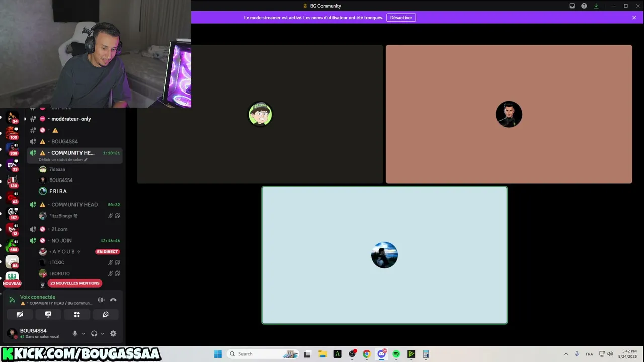Image resolution: width=644 pixels, height=362 pixels.
Task: Jump to 23 nouvelles mentions
Action: coord(75,283)
